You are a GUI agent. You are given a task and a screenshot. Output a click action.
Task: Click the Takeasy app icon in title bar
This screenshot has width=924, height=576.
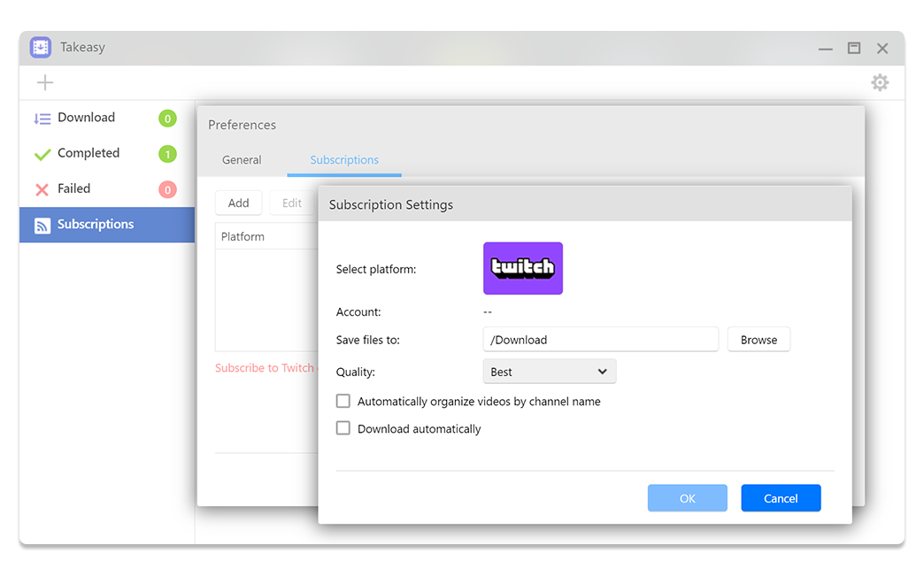coord(41,47)
